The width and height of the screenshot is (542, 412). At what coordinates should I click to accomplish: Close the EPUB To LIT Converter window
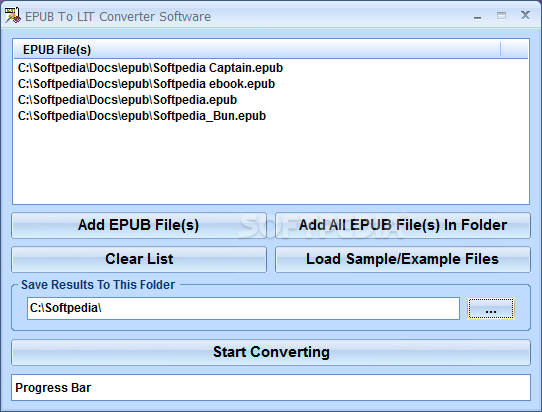coord(525,15)
